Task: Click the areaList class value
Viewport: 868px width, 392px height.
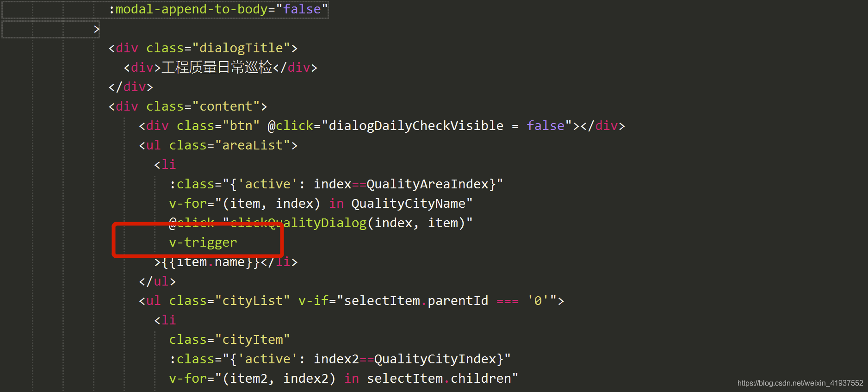Action: [253, 145]
